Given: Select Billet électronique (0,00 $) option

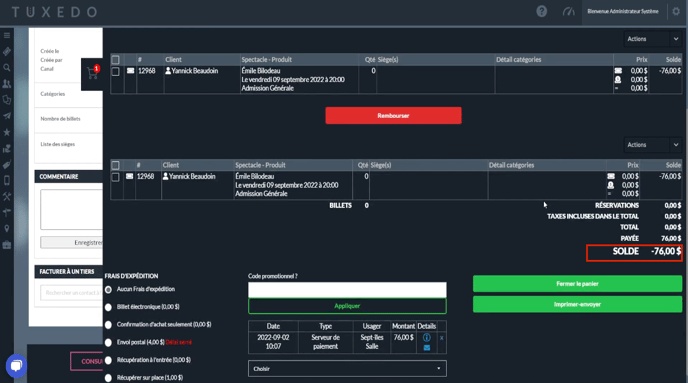Looking at the screenshot, I should point(108,307).
